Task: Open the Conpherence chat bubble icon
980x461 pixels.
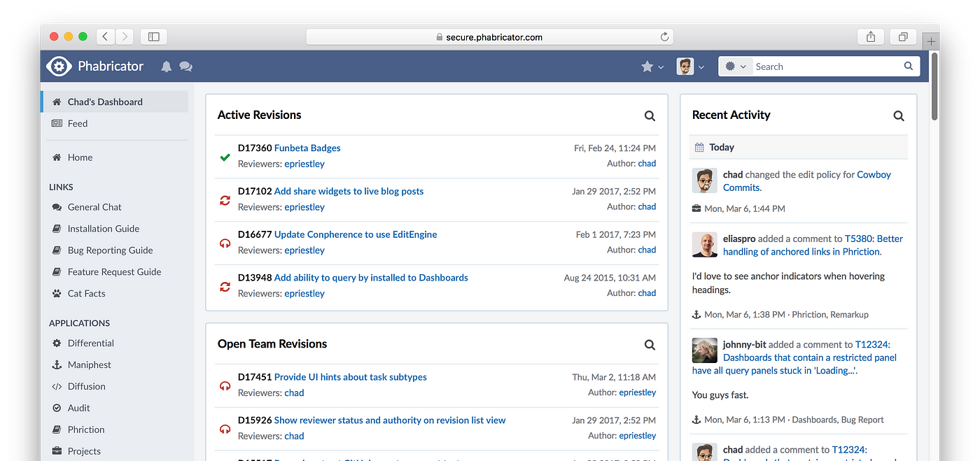Action: 185,66
